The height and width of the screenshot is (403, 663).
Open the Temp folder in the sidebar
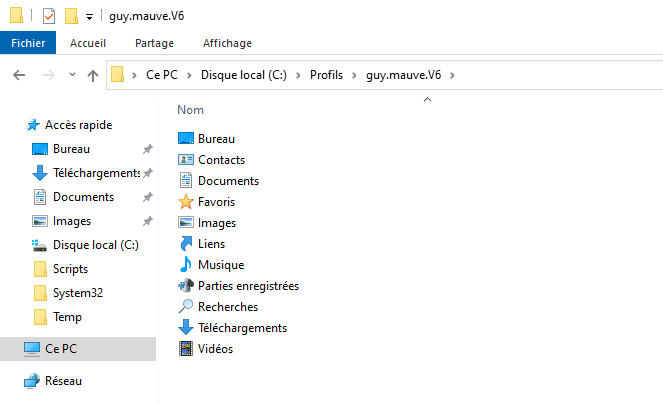pos(67,317)
